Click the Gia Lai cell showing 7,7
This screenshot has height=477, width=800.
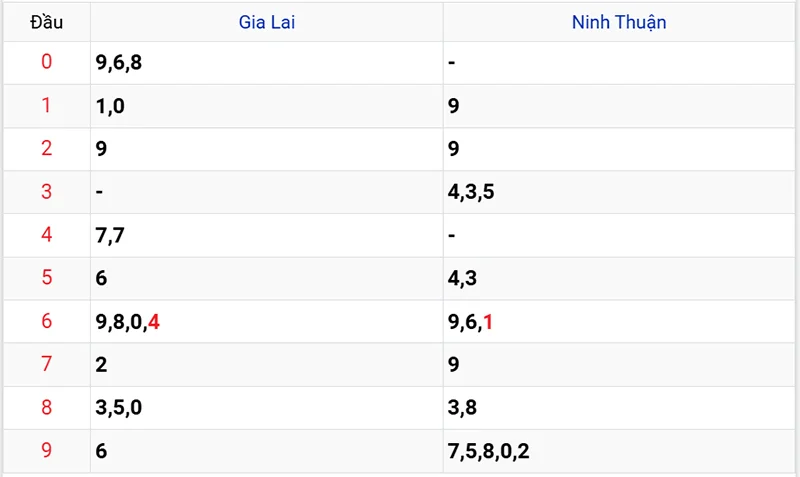click(x=110, y=235)
